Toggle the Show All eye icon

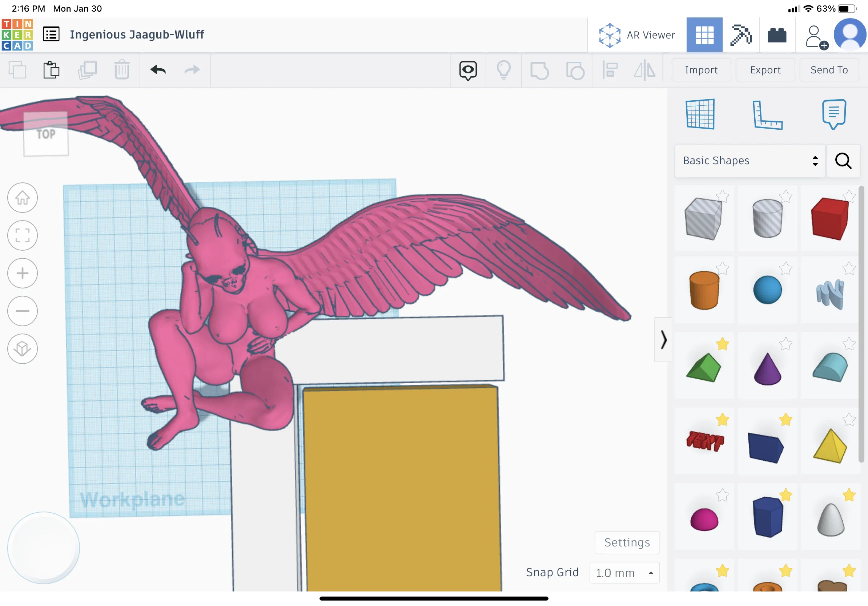468,70
